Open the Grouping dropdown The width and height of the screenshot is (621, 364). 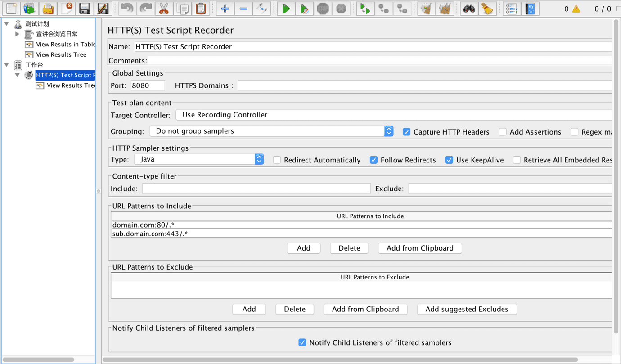[388, 131]
